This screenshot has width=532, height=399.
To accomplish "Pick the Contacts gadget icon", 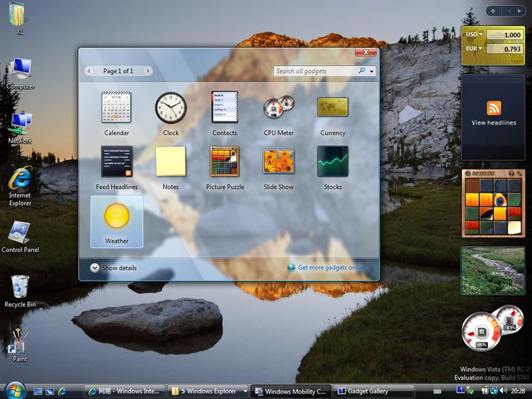I will tap(225, 107).
